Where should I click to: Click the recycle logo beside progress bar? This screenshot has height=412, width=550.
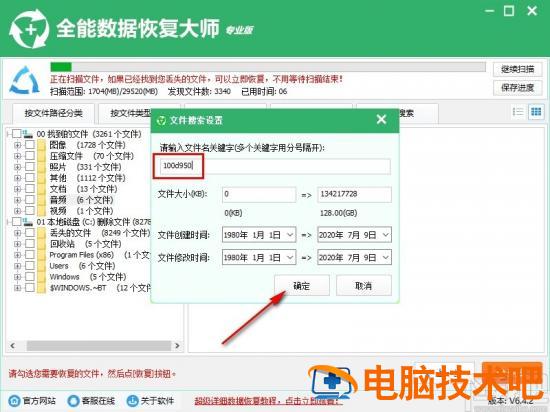click(x=25, y=80)
